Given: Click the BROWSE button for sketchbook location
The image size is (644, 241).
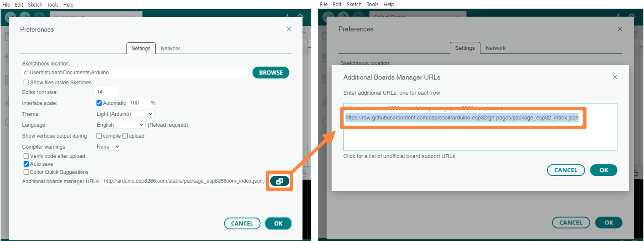Looking at the screenshot, I should point(271,73).
